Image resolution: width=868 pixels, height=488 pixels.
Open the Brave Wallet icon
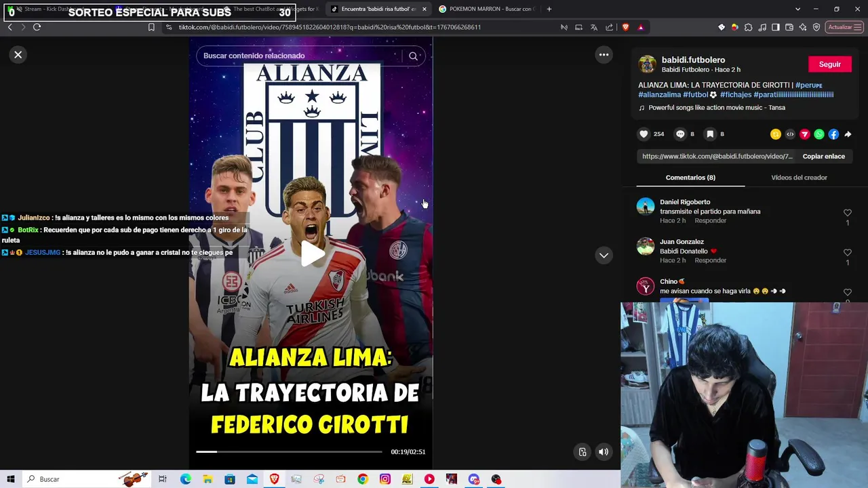click(789, 27)
